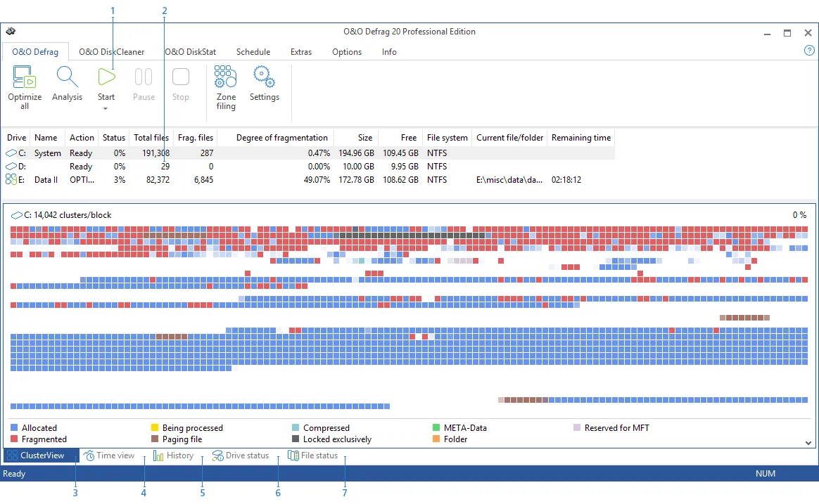Open the Schedule menu
Screen dimensions: 819x504
[253, 51]
